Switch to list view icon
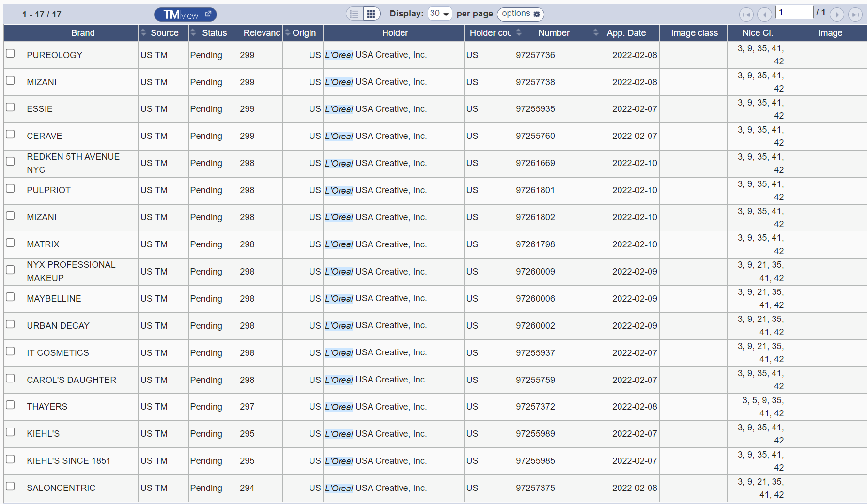The height and width of the screenshot is (504, 867). pos(355,14)
